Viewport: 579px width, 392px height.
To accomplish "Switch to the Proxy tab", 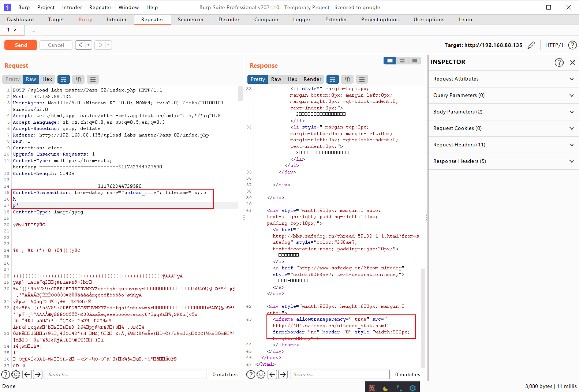I will pyautogui.click(x=85, y=20).
